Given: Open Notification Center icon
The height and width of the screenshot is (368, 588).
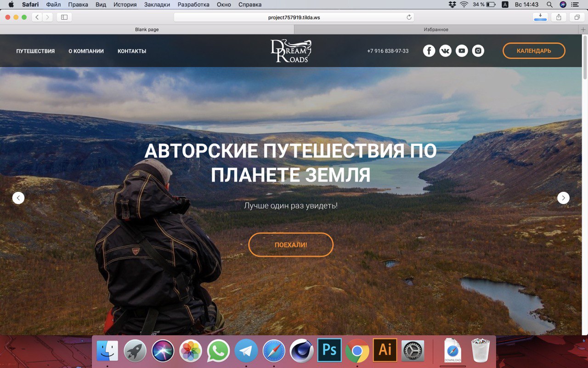Looking at the screenshot, I should [575, 5].
